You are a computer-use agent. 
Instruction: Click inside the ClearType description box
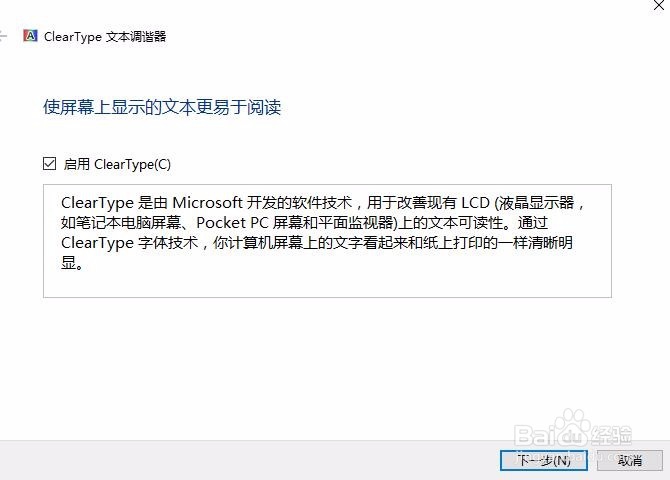327,241
